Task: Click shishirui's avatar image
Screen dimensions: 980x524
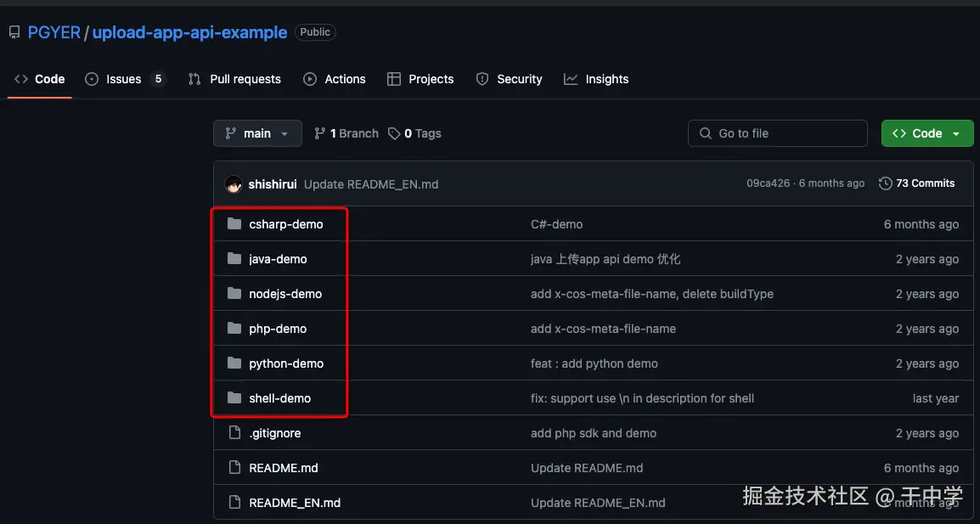Action: (x=234, y=183)
